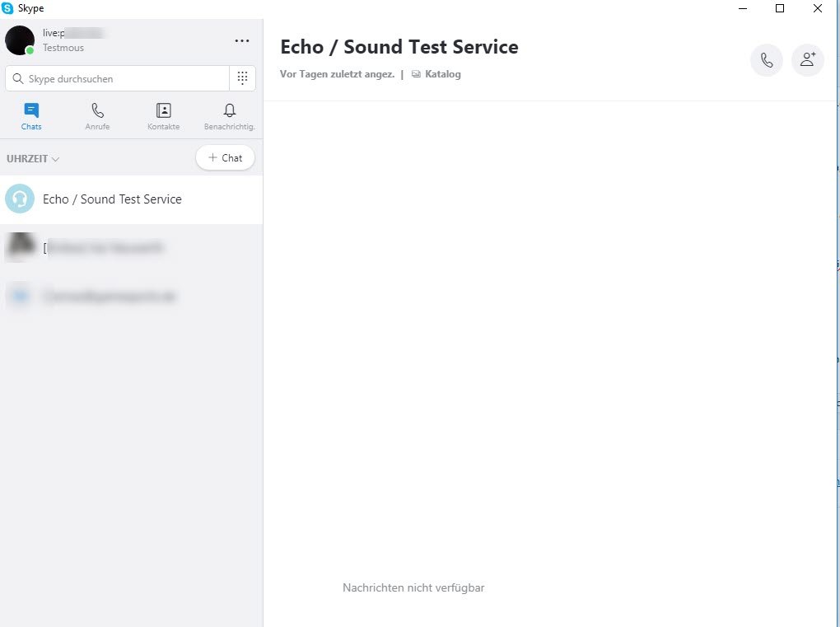Switch to the Chats tab
The image size is (840, 627).
[x=31, y=116]
